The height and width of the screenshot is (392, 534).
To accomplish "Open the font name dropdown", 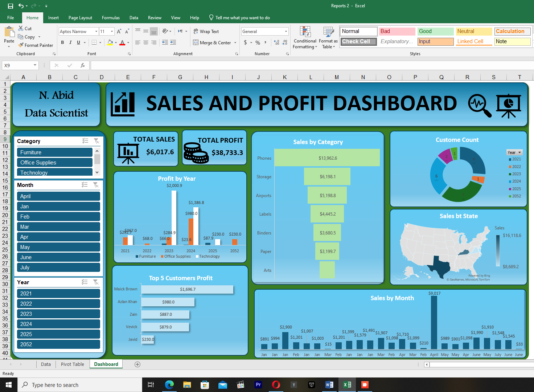I will tap(96, 32).
